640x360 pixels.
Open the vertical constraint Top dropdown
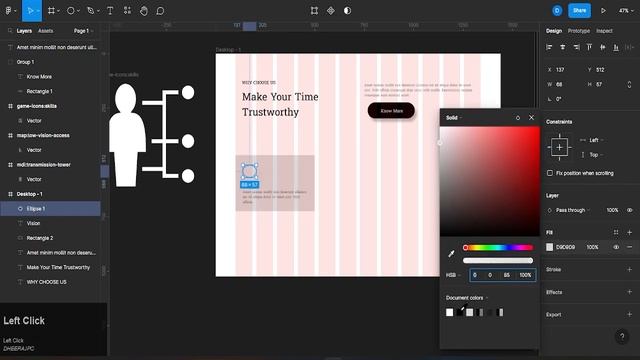pyautogui.click(x=596, y=155)
